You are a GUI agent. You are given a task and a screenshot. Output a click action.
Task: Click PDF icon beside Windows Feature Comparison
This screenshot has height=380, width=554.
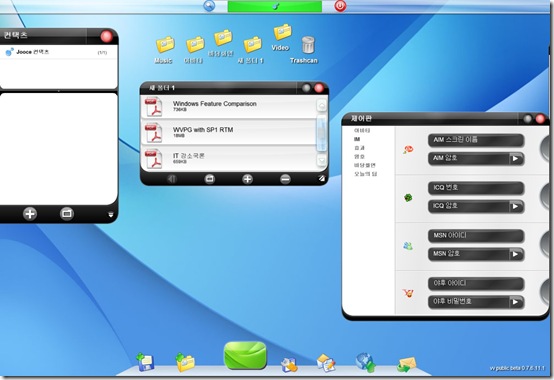[x=153, y=107]
